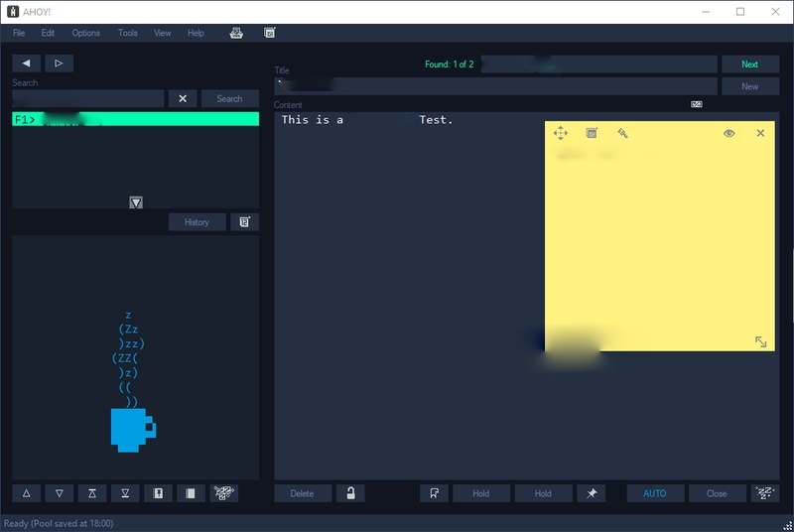Click the vertical arrows page icon
The image size is (794, 532).
tap(158, 493)
